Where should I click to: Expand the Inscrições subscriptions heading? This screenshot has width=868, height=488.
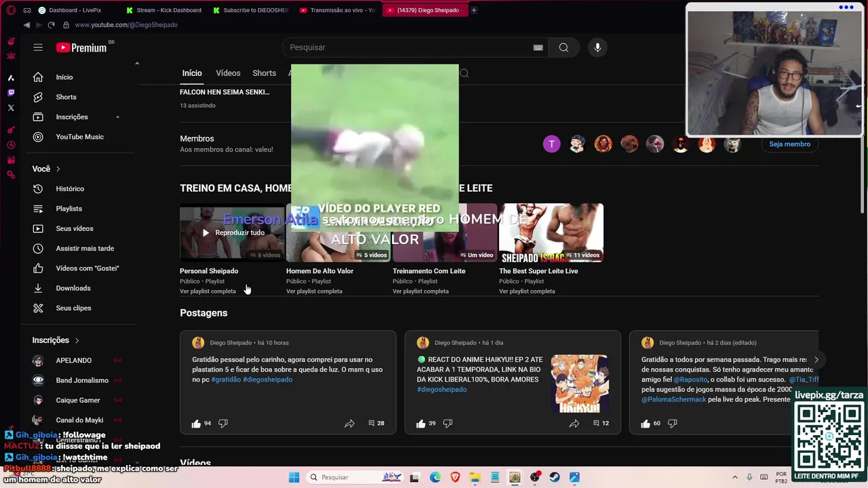[x=56, y=340]
